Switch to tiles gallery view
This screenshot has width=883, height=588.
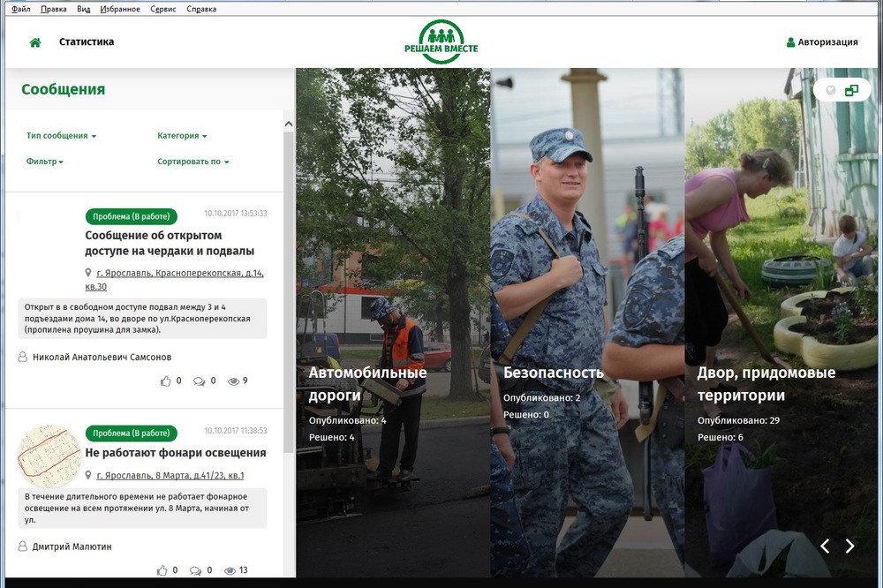[x=851, y=90]
